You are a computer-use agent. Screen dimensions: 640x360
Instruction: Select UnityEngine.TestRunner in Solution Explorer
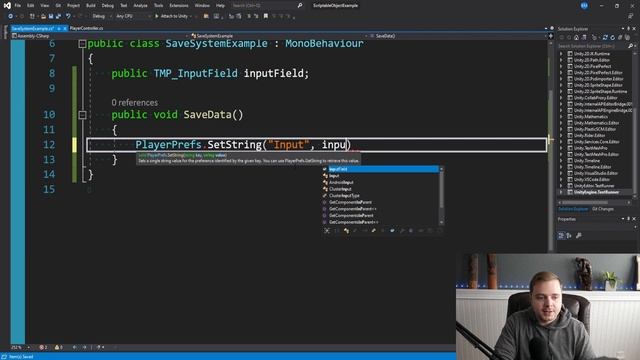click(596, 192)
